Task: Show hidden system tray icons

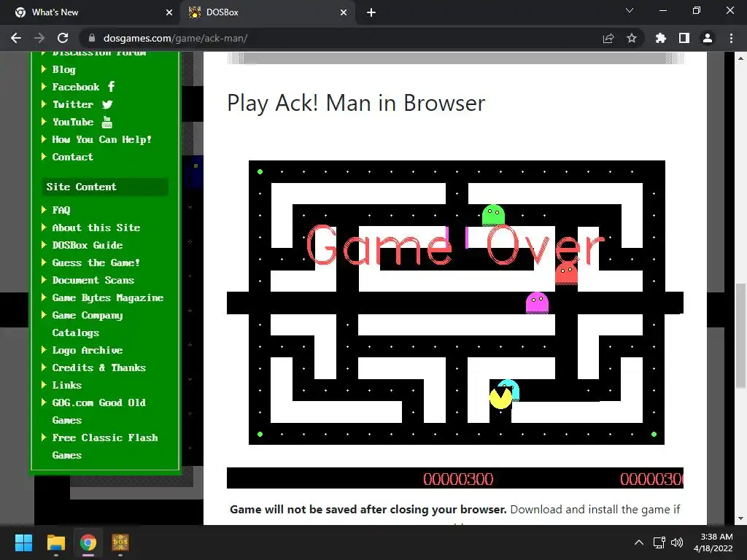Action: [x=639, y=542]
